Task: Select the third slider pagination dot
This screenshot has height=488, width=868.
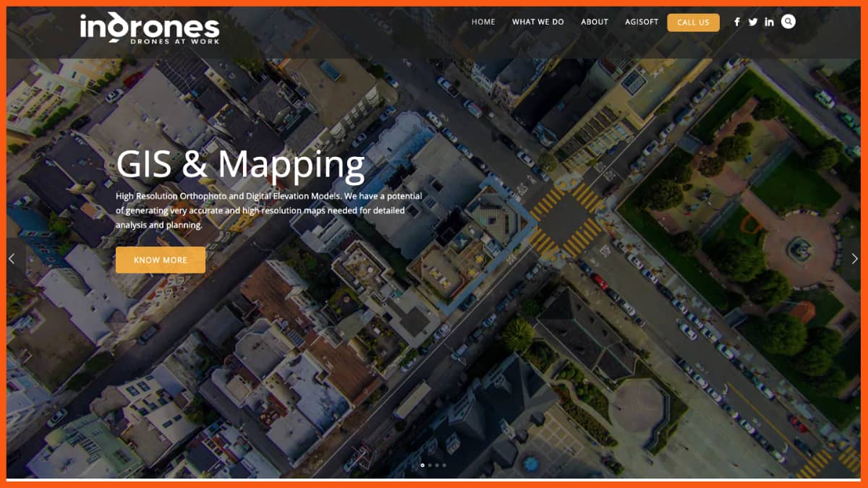Action: tap(437, 466)
